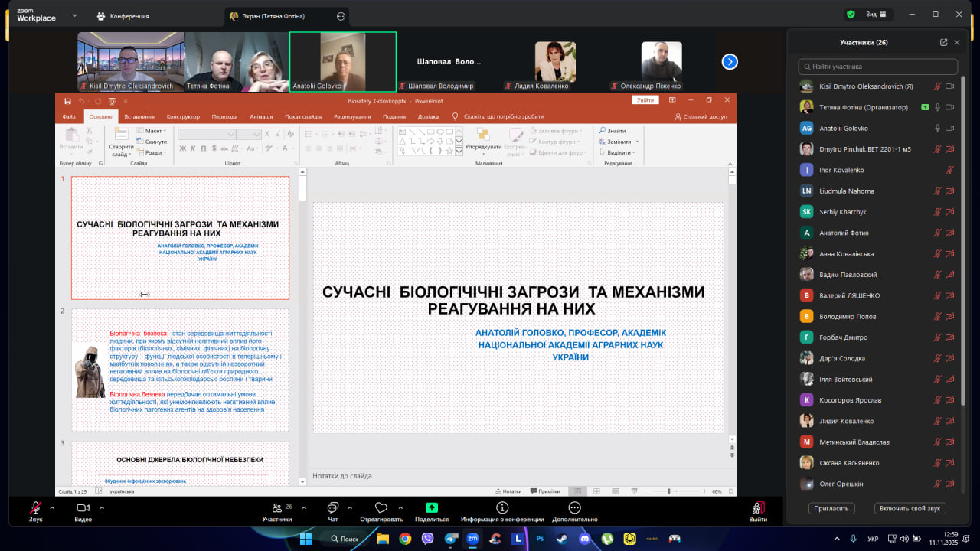
Task: Open Conference information icon
Action: 502,508
